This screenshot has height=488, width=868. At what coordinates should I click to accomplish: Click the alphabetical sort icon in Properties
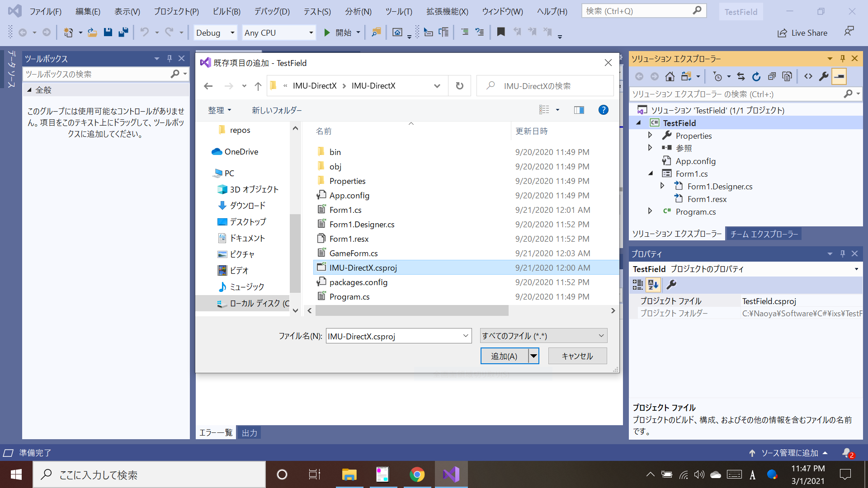click(x=653, y=284)
